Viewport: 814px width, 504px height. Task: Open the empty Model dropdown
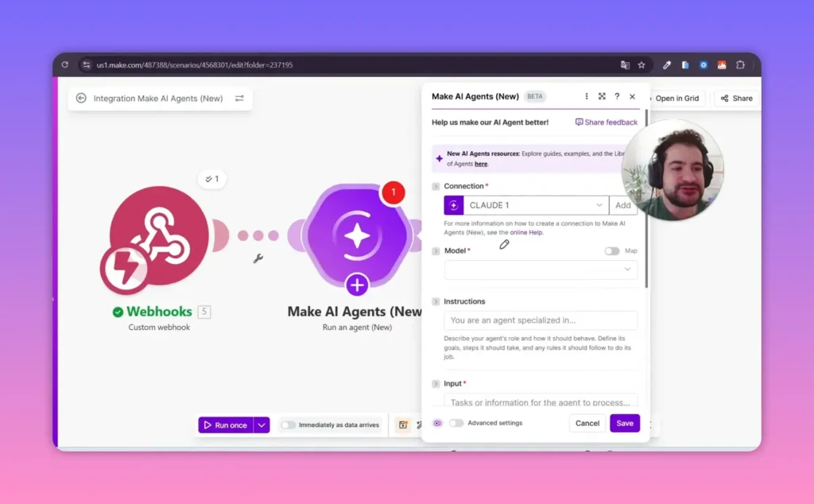[x=541, y=269]
